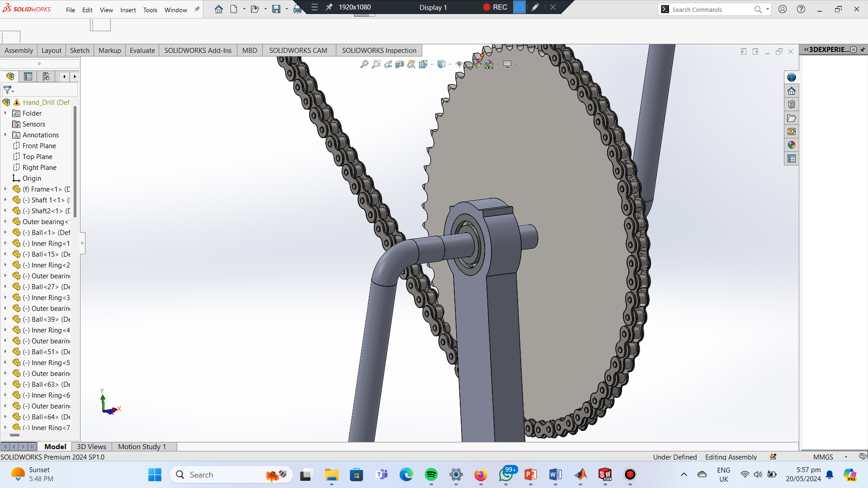
Task: Open the ConfigurationManager tab icon
Action: coord(46,76)
